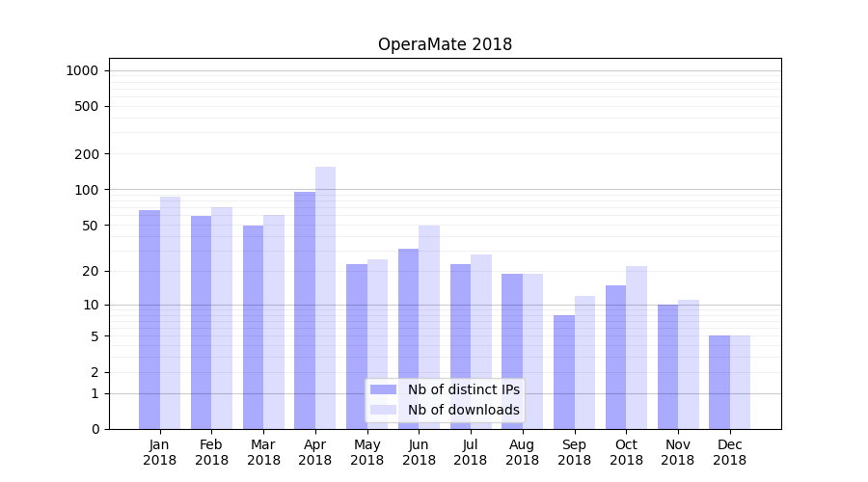Select the June 2018 downloads bar

point(429,327)
